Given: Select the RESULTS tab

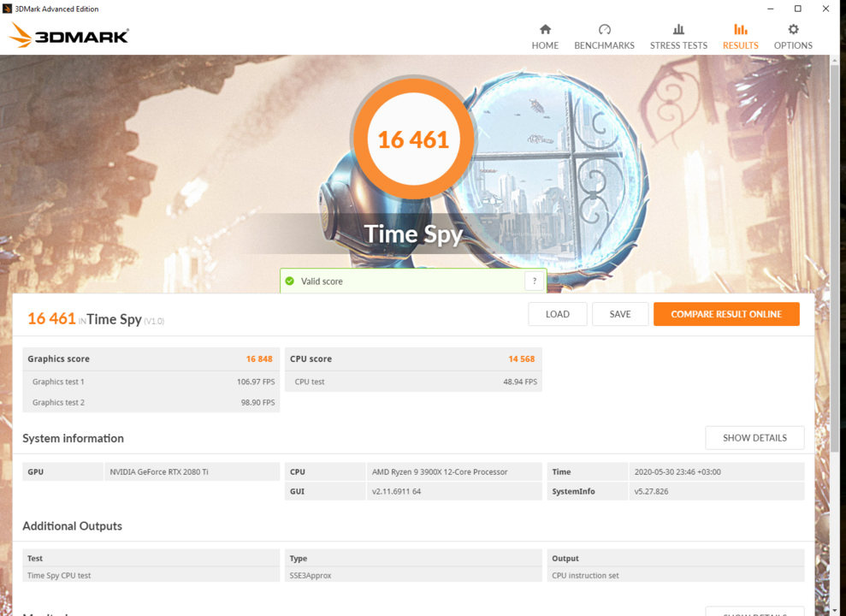Looking at the screenshot, I should coord(740,37).
